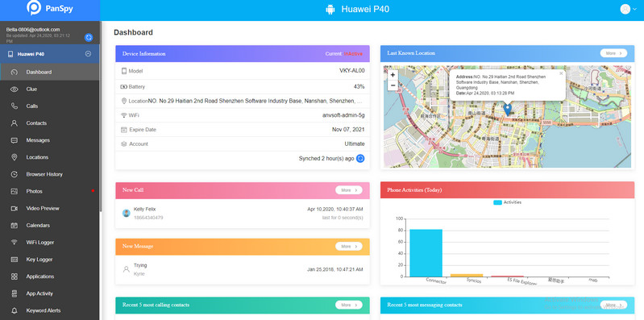The width and height of the screenshot is (644, 320).
Task: Open More for New Call
Action: coord(349,190)
